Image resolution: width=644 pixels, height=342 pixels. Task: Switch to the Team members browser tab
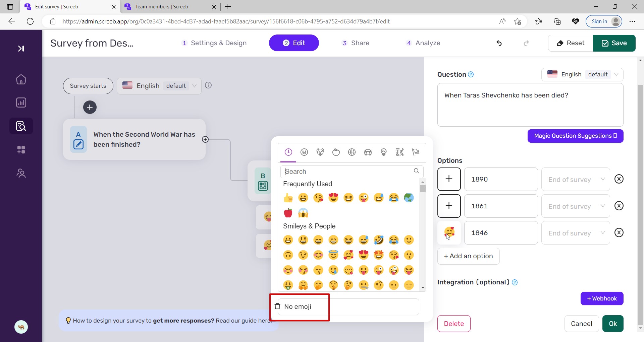point(170,7)
